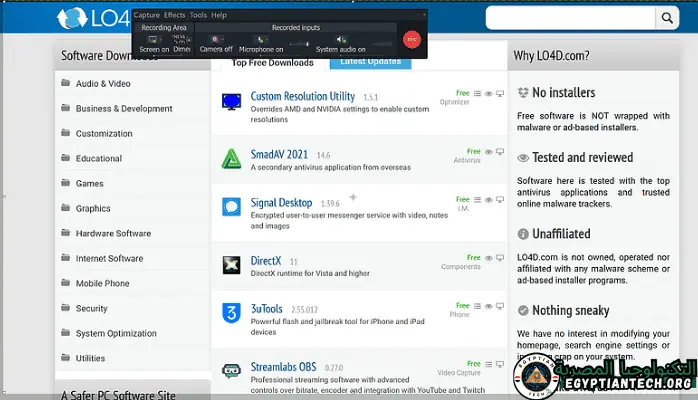Click the 3uTools blue shield icon
Viewport: 698px width, 400px height.
point(231,313)
